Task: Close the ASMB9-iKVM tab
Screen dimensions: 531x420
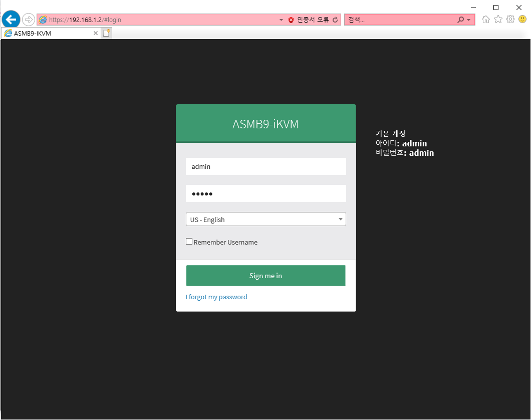Action: coord(96,33)
